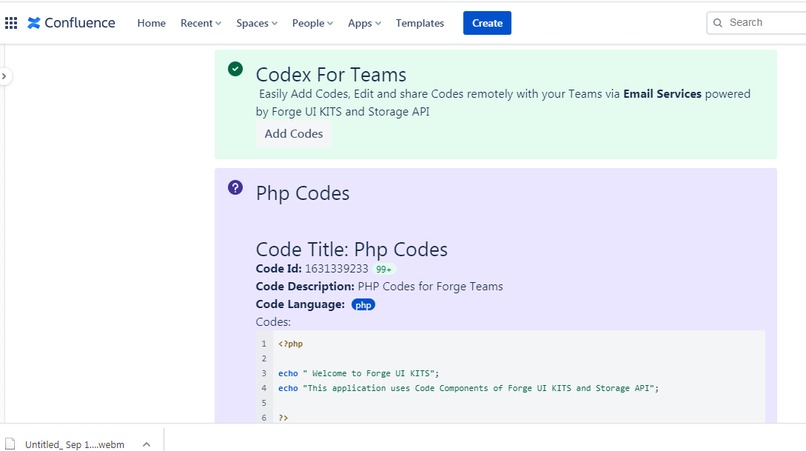
Task: Click the Code Language label
Action: (300, 304)
